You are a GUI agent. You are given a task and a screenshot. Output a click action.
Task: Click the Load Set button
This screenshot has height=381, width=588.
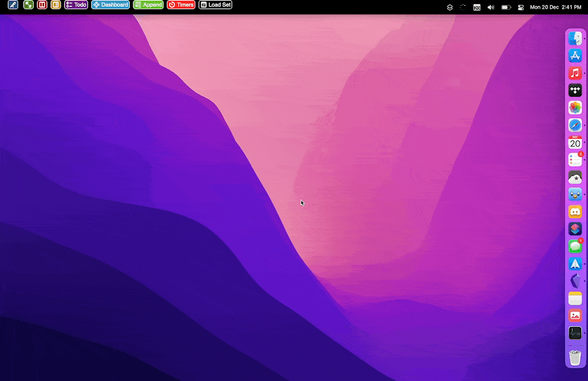click(215, 5)
